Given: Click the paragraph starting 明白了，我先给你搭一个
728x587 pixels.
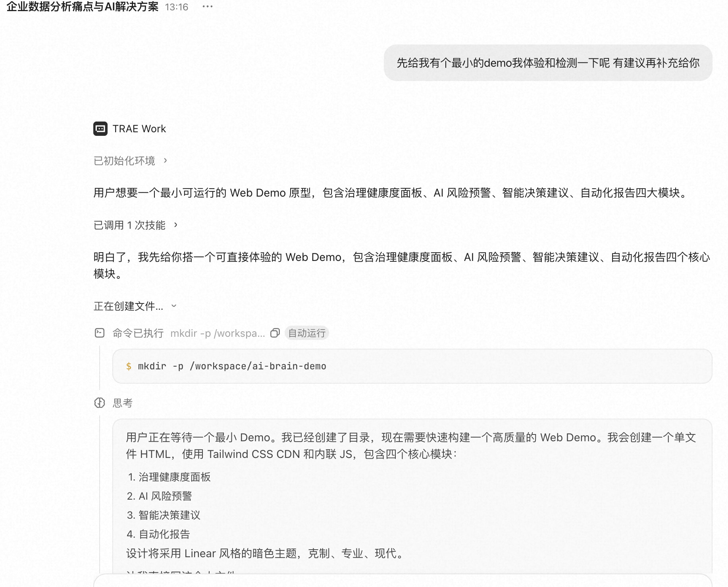Looking at the screenshot, I should [x=402, y=265].
